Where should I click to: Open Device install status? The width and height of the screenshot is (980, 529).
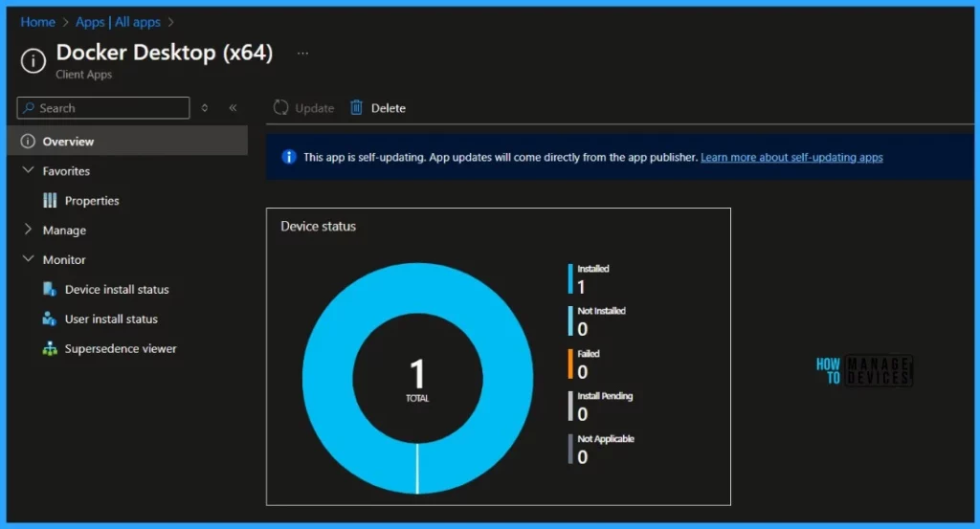(x=117, y=289)
